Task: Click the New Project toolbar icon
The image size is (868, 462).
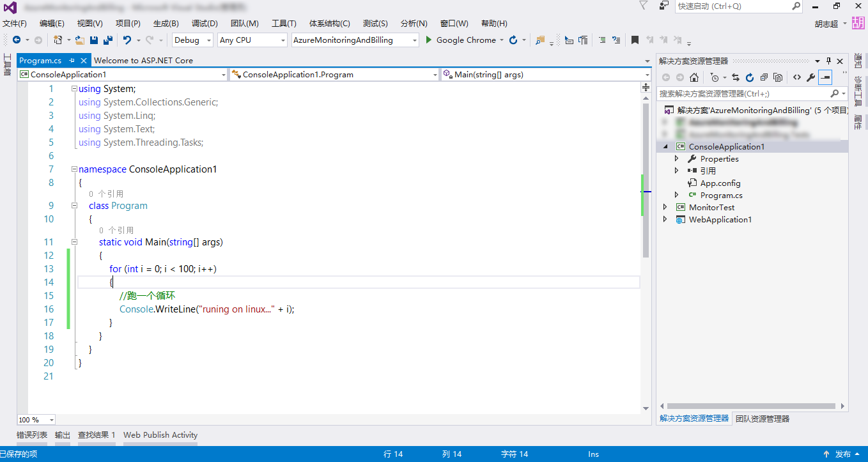Action: tap(58, 40)
